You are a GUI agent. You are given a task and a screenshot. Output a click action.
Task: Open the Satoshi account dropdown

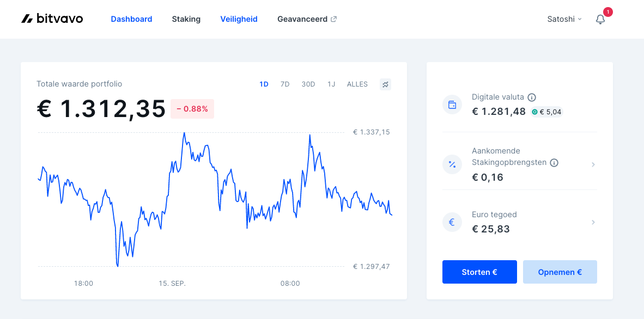pyautogui.click(x=564, y=19)
